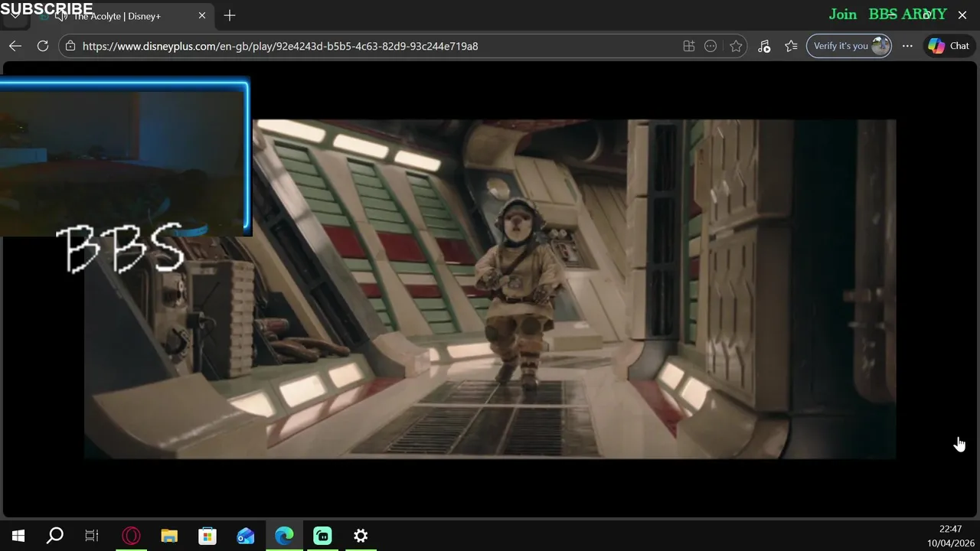Open Windows Search from the taskbar
This screenshot has width=980, height=551.
pyautogui.click(x=55, y=536)
